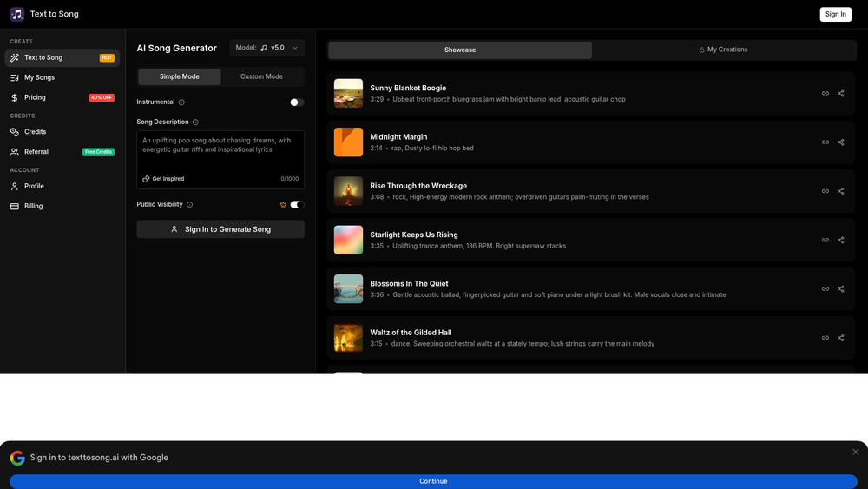Click the Sign In button top right
The height and width of the screenshot is (489, 868).
point(835,14)
